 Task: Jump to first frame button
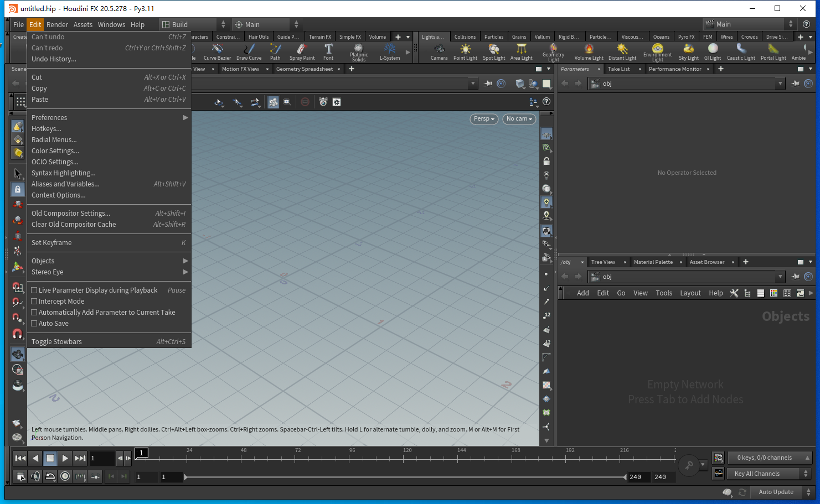pos(20,458)
